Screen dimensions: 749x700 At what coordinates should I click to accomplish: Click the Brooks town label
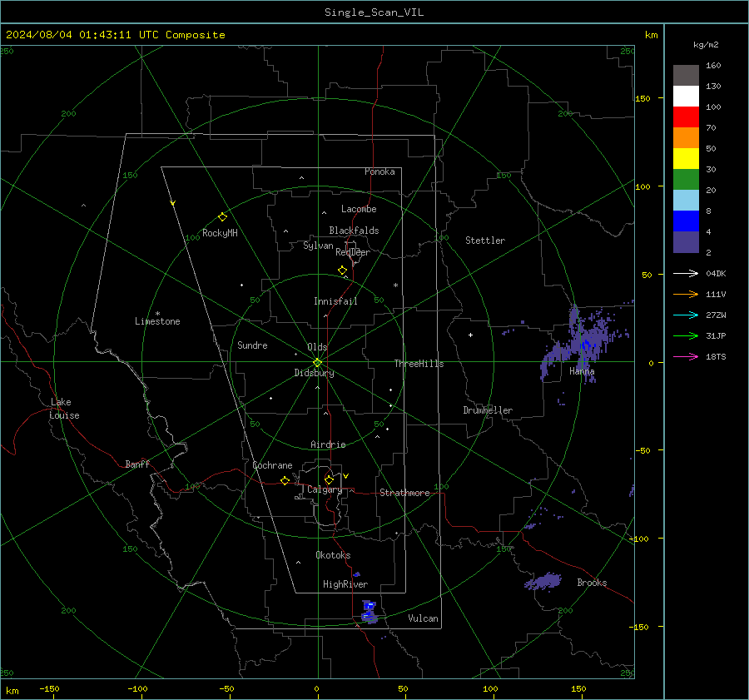[x=592, y=583]
